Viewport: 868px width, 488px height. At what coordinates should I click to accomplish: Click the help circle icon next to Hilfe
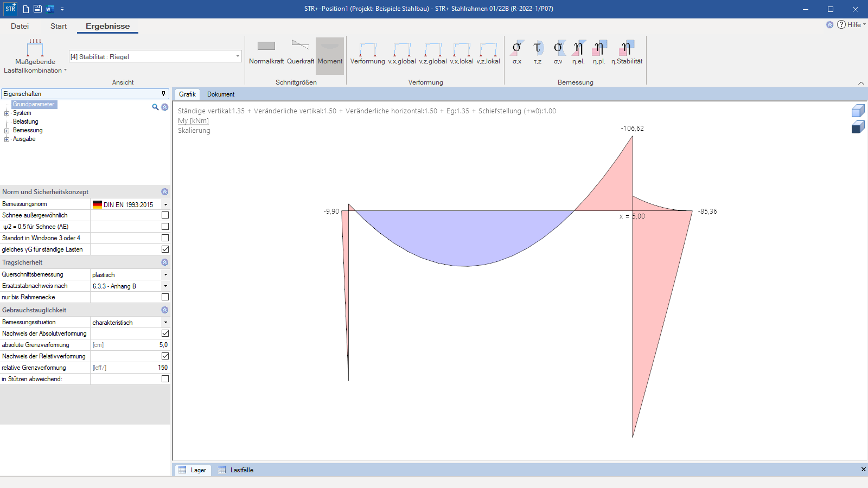coord(841,24)
